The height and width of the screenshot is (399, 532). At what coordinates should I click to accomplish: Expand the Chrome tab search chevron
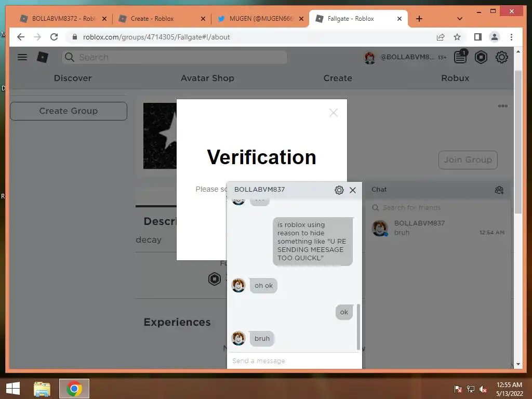click(460, 19)
